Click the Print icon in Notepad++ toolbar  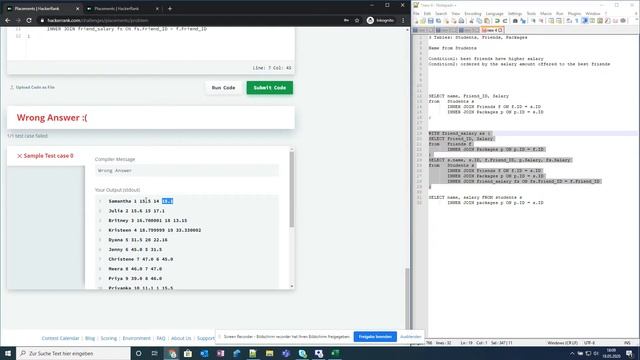click(461, 21)
